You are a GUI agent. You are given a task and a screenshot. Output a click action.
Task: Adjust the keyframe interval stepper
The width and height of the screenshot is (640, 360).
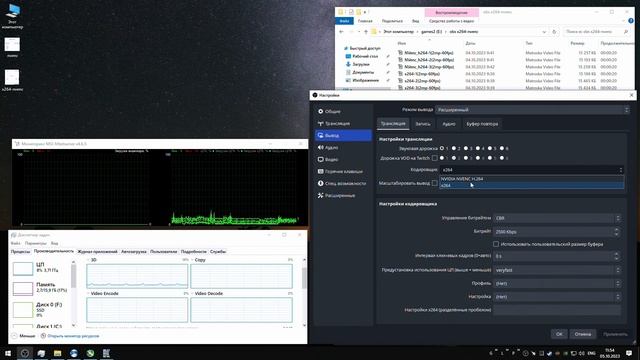click(616, 256)
